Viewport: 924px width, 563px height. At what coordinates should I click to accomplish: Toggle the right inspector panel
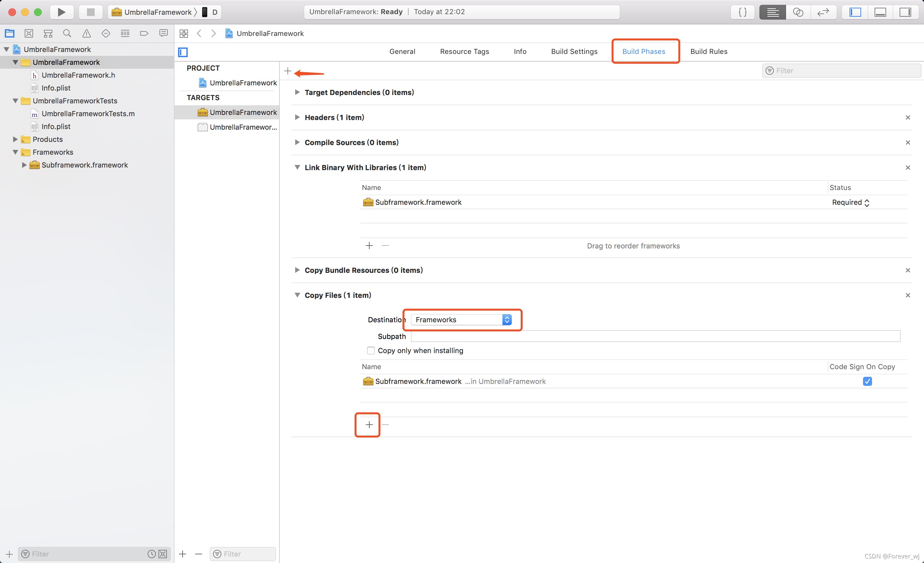pos(905,12)
